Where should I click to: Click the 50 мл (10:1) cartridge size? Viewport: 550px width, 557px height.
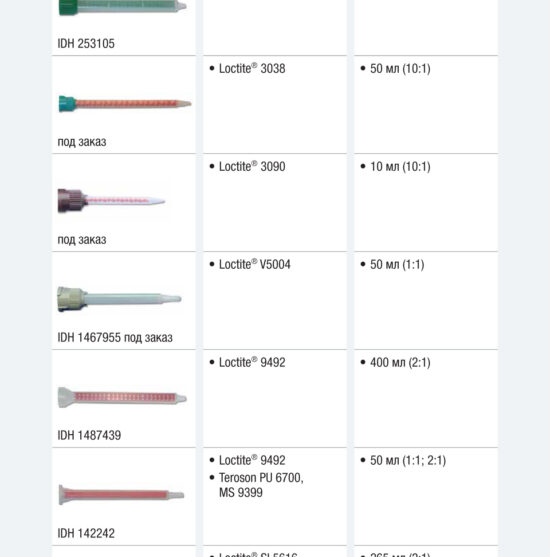coord(400,69)
